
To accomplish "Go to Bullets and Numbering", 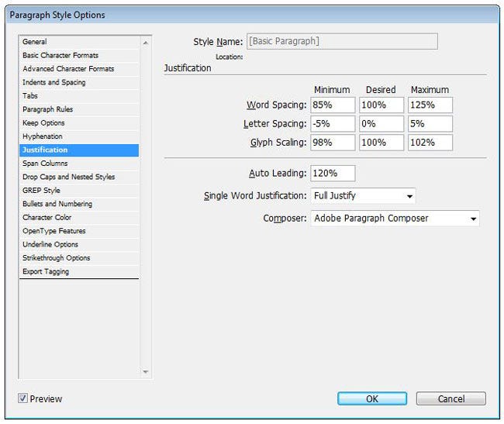I will coord(79,204).
